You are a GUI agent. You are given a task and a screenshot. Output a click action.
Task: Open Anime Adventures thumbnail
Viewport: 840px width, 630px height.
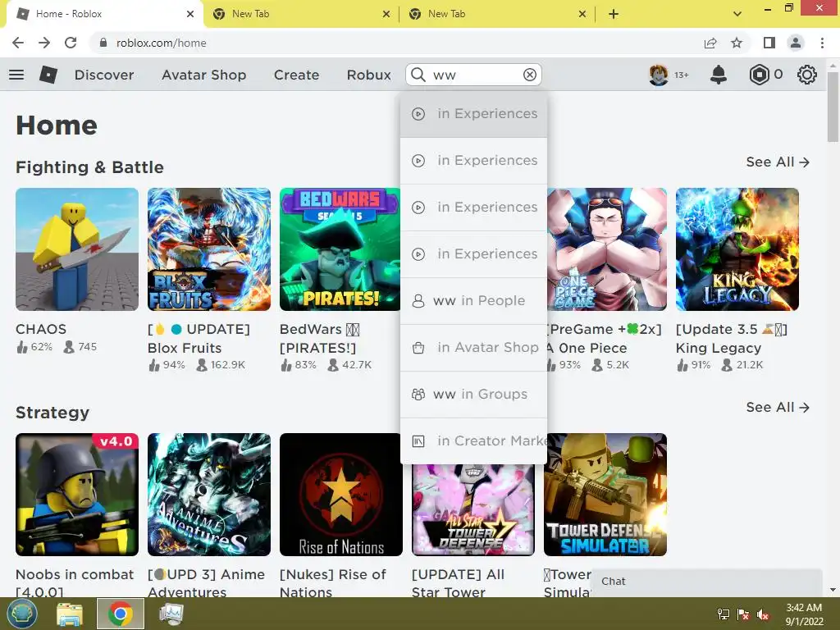click(209, 495)
